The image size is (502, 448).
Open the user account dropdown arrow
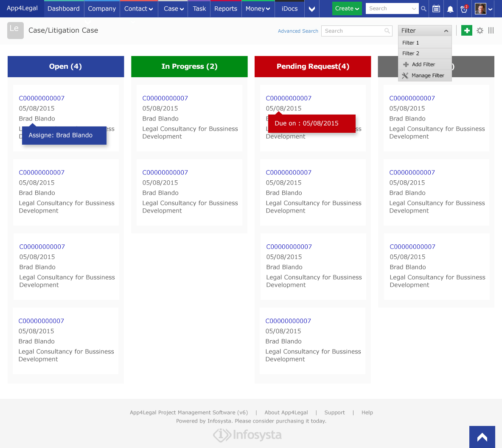pyautogui.click(x=491, y=9)
